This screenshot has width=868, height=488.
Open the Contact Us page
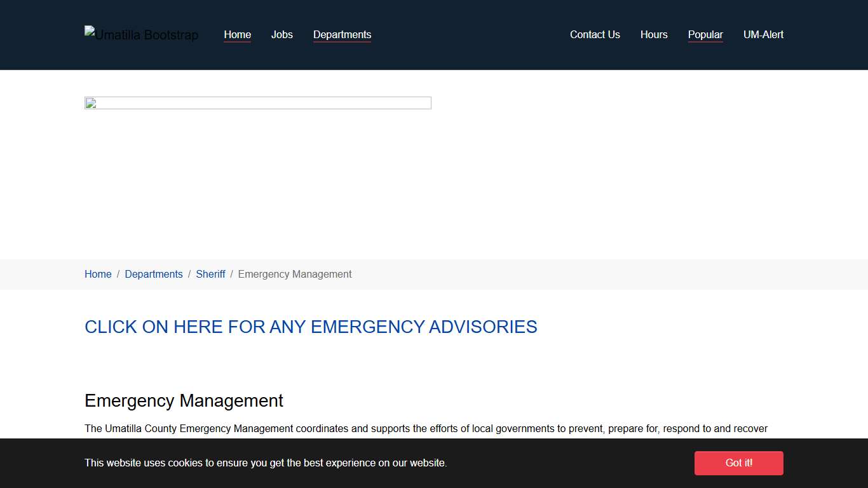point(595,34)
